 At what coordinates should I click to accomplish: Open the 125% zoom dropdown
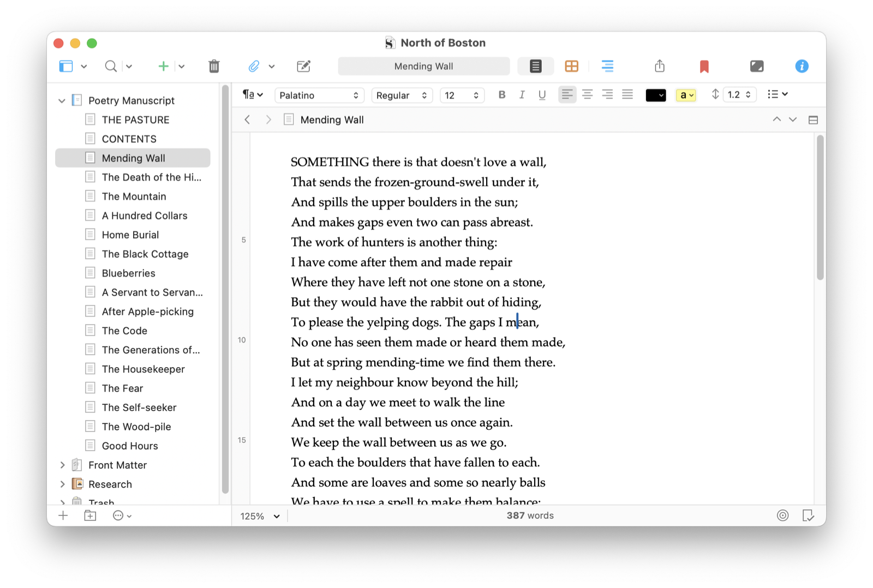[260, 516]
